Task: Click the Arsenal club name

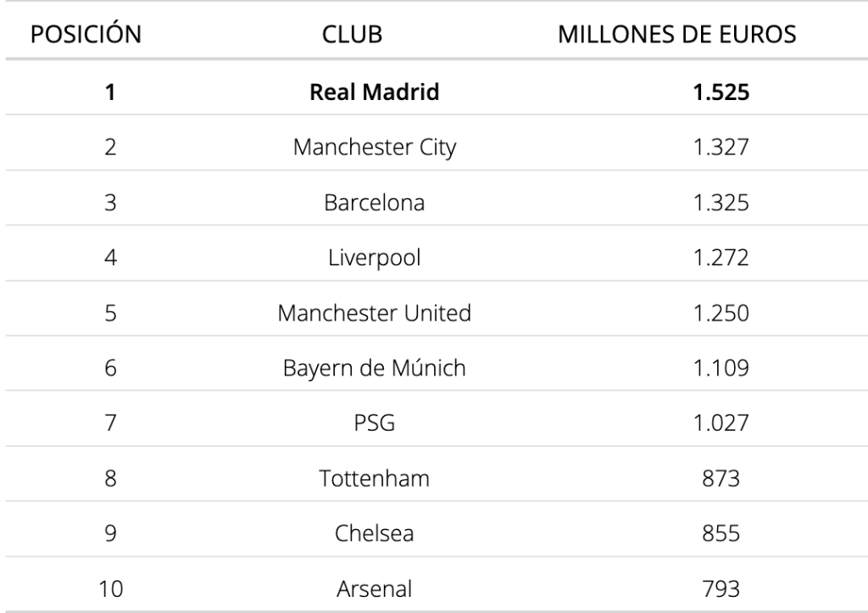Action: (374, 588)
